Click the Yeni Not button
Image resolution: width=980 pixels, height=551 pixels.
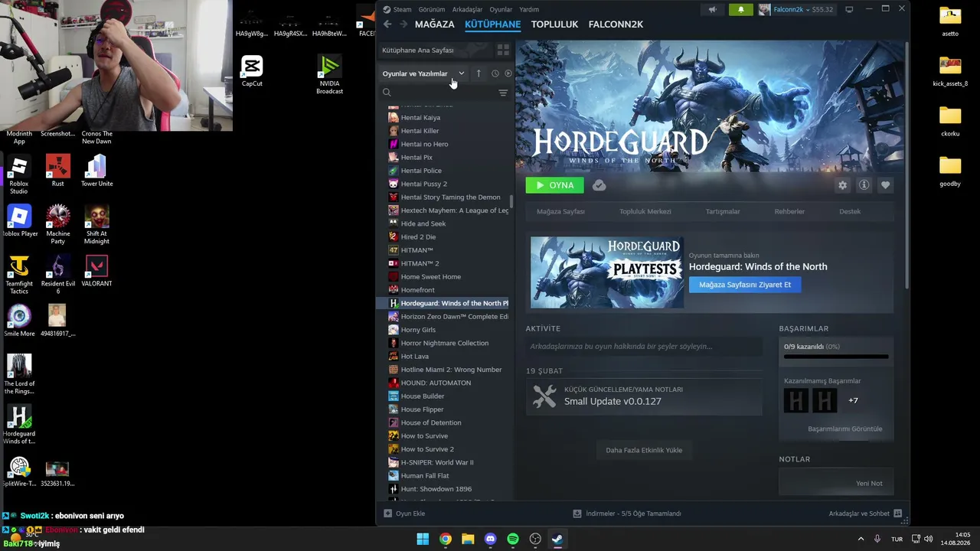(x=869, y=484)
